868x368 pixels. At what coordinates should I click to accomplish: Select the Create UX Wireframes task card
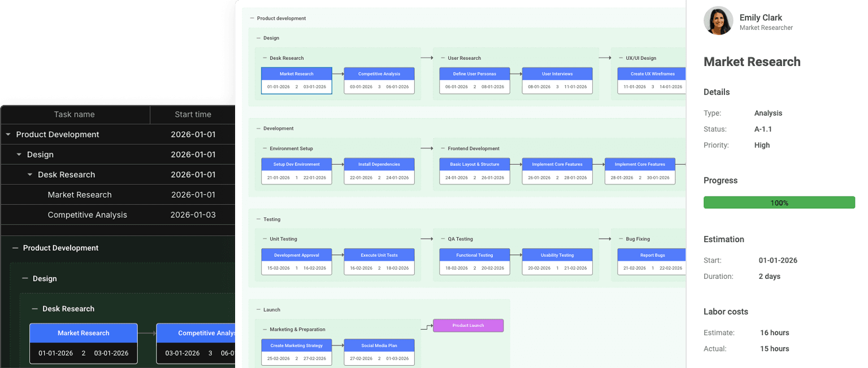652,80
